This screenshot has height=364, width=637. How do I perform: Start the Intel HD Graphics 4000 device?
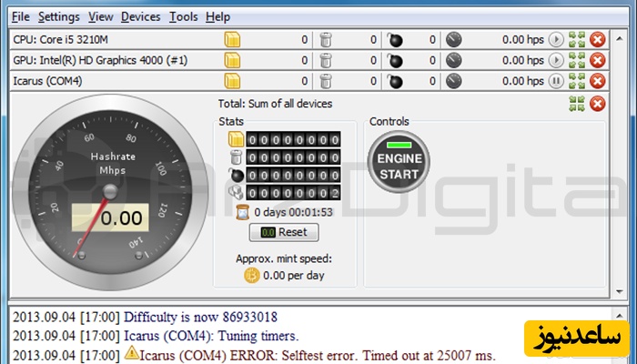coord(556,60)
